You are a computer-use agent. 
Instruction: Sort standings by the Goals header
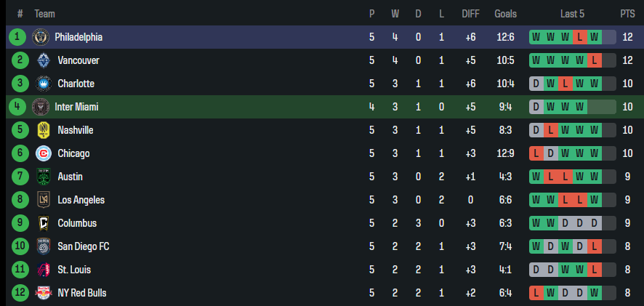[x=505, y=14]
